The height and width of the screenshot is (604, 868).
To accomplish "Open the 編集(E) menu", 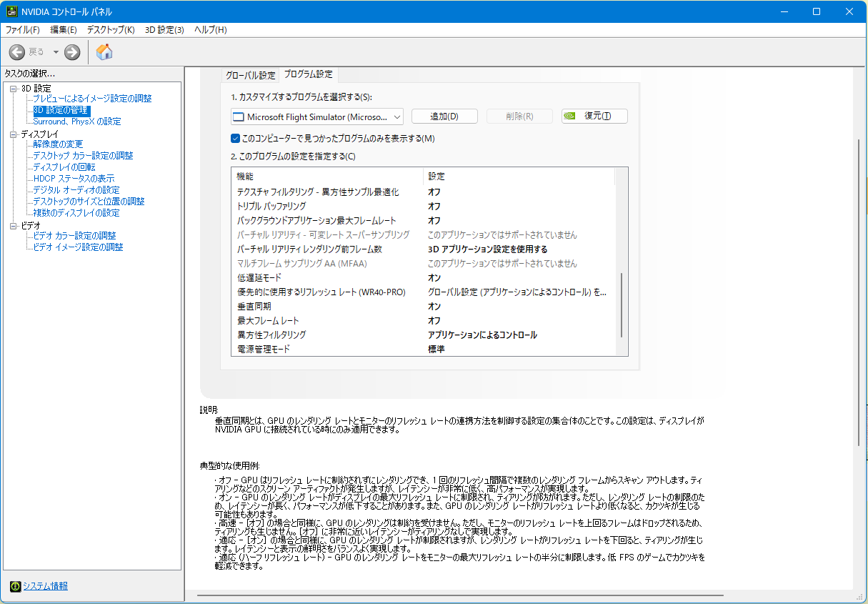I will (64, 30).
